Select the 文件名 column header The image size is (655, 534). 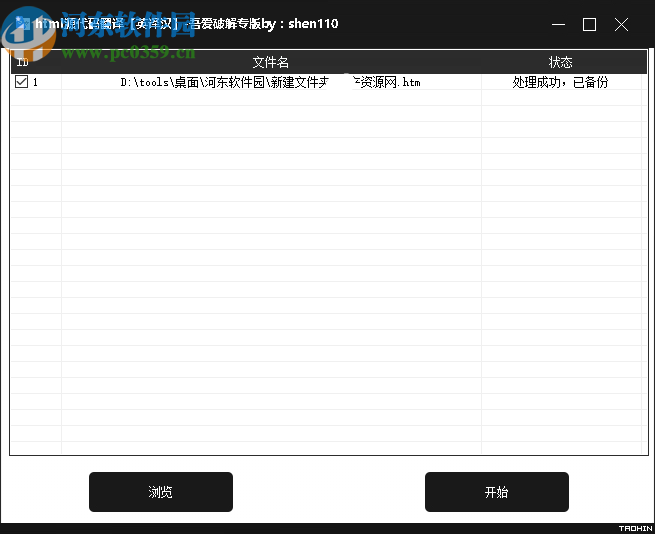click(271, 62)
